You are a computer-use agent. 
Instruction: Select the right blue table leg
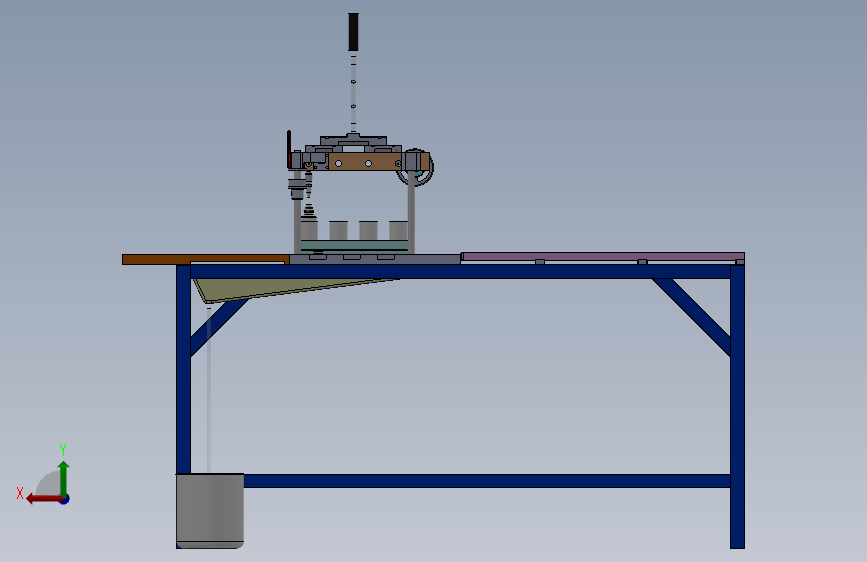tap(737, 407)
